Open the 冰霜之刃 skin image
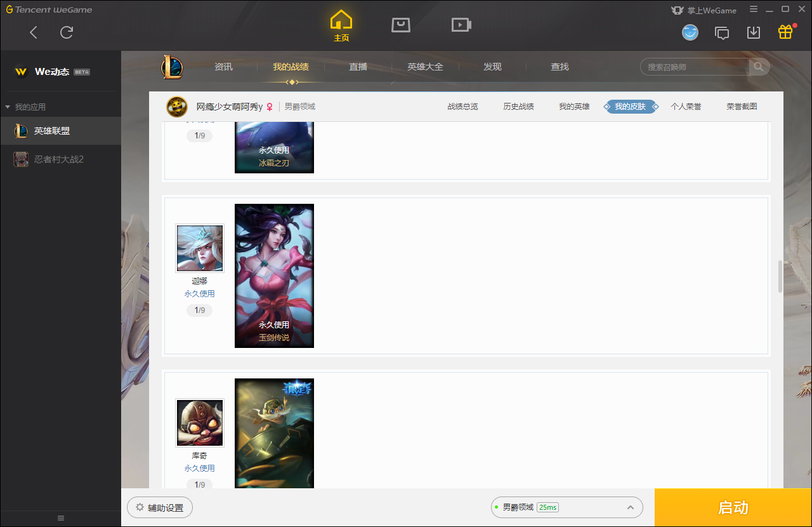This screenshot has width=812, height=527. point(274,147)
